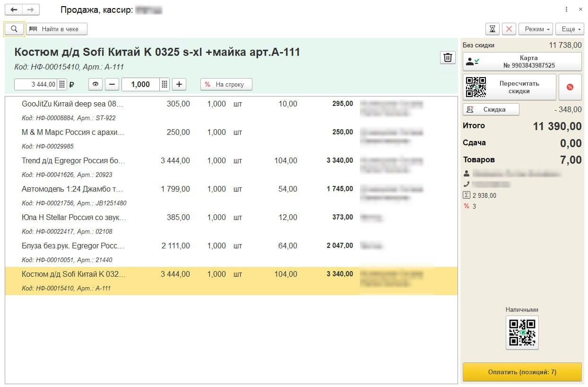Click Пересчитать скидки button
Screen dimensions: 588x387
(509, 87)
